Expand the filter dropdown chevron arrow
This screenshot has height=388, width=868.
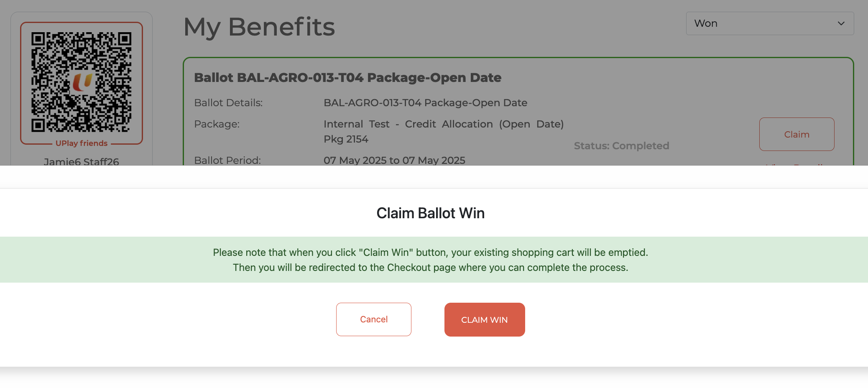(841, 23)
